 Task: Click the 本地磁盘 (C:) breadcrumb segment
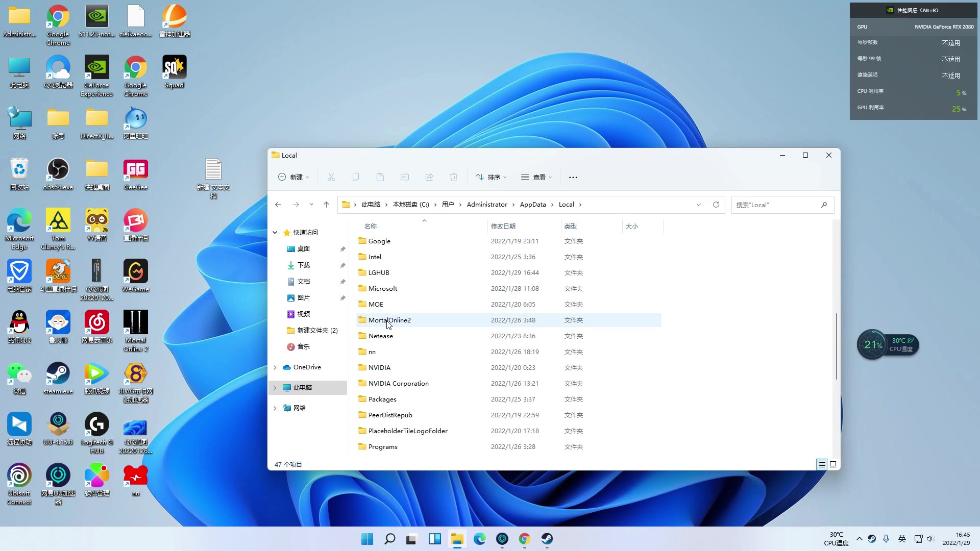pos(411,205)
